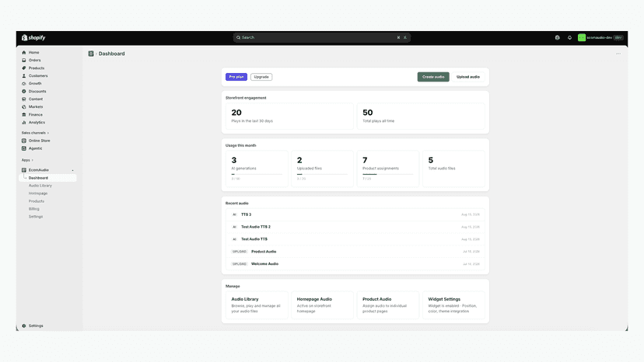644x362 pixels.
Task: Click the AI badge on TTS 3
Action: pyautogui.click(x=235, y=214)
